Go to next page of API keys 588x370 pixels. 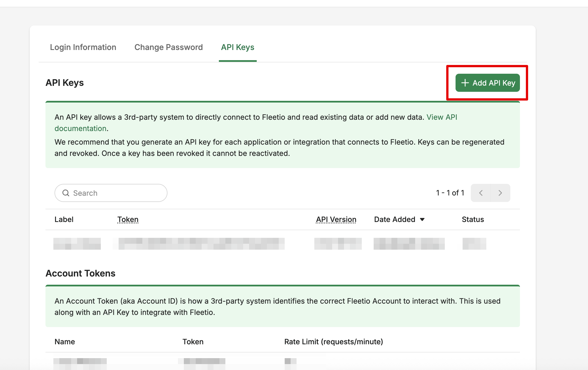point(500,193)
